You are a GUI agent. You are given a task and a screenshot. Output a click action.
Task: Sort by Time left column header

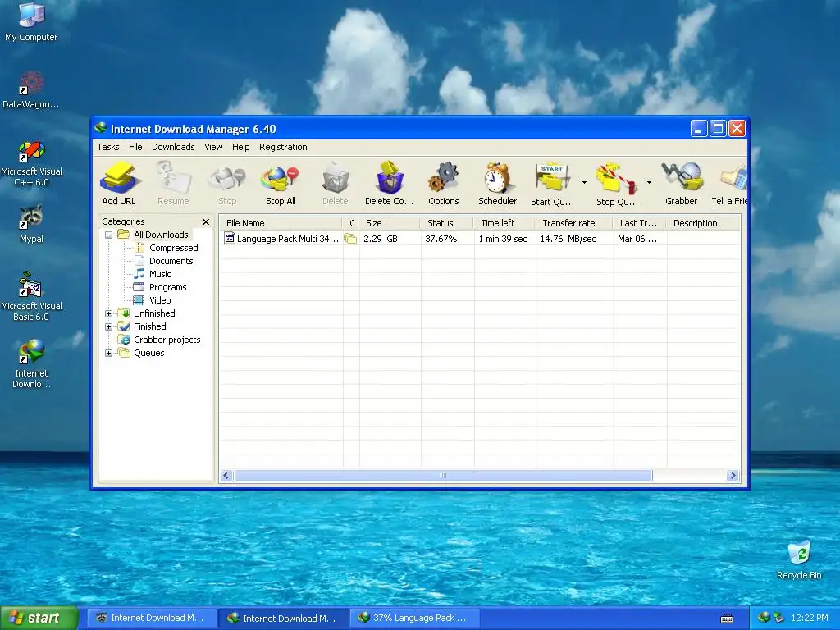pos(504,223)
